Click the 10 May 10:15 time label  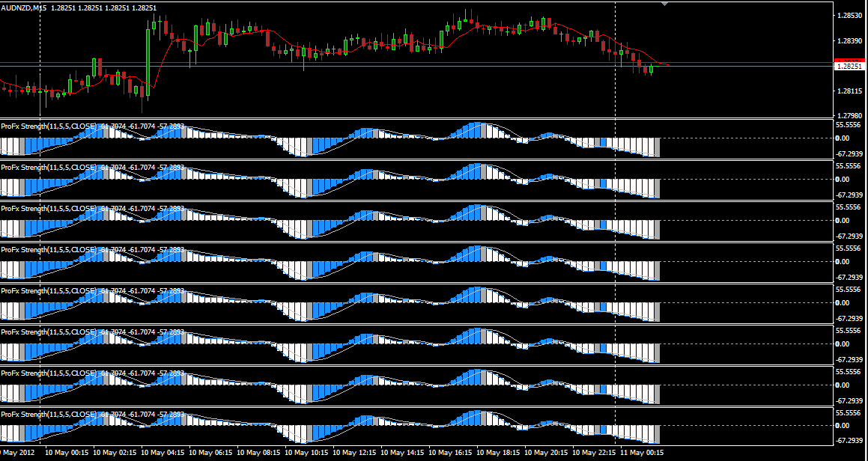(306, 452)
